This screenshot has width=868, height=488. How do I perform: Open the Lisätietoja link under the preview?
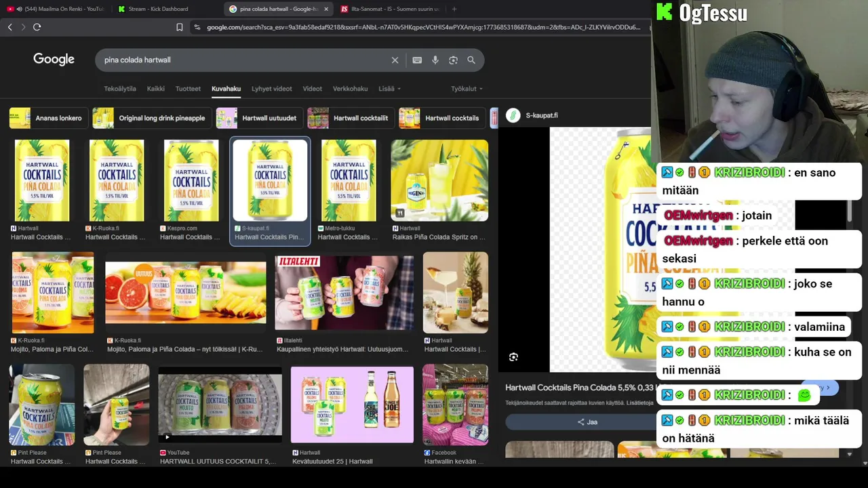point(640,403)
